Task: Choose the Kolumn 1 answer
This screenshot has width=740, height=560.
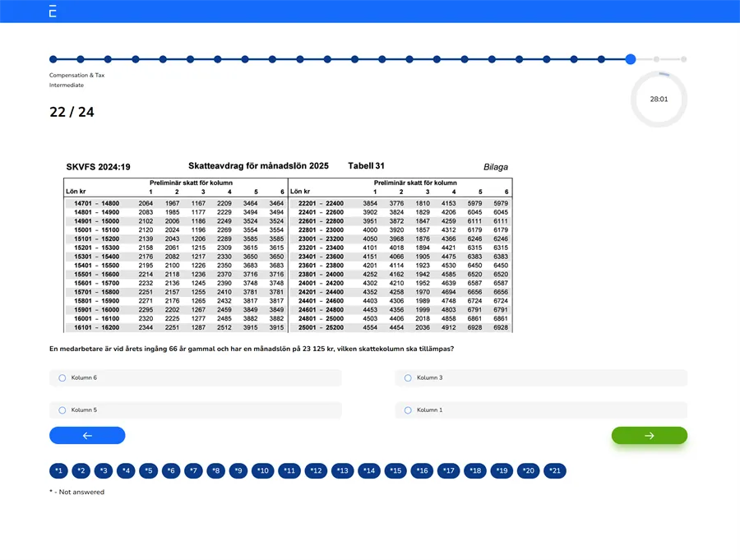Action: pos(408,410)
